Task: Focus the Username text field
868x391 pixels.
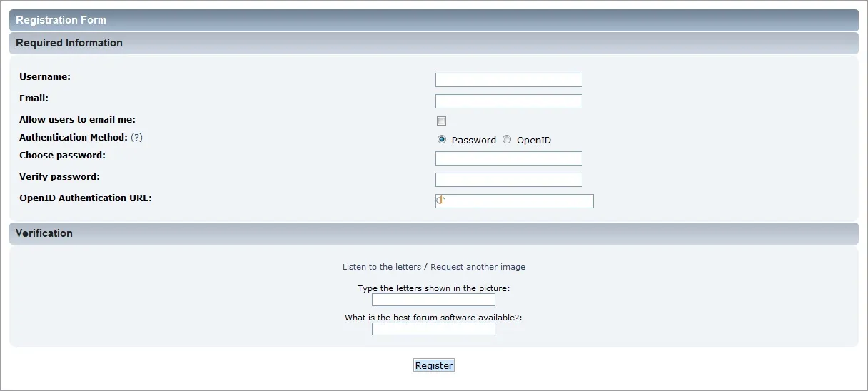Action: pyautogui.click(x=508, y=80)
